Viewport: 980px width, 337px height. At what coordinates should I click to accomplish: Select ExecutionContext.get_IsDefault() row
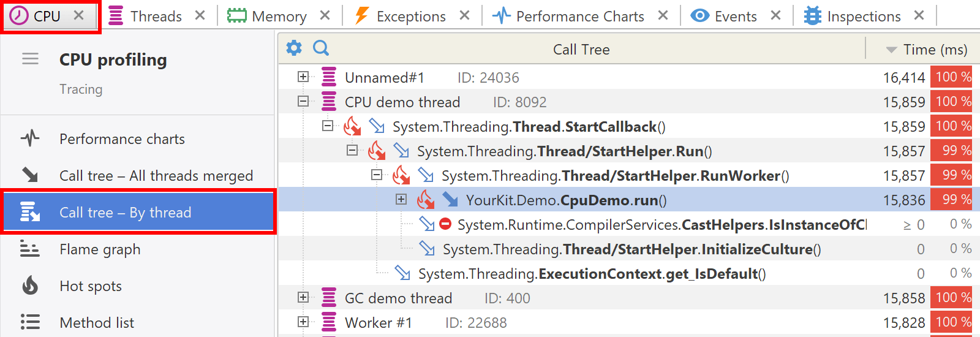point(629,273)
